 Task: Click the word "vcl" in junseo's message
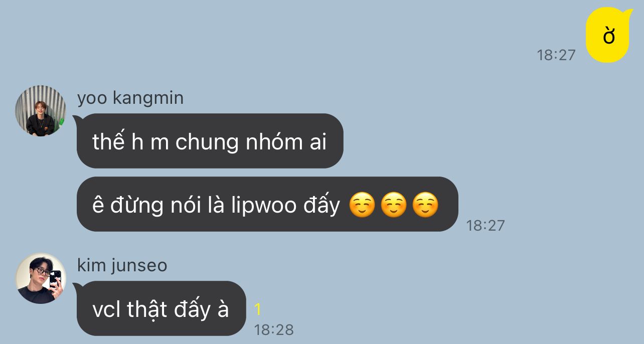coord(106,310)
